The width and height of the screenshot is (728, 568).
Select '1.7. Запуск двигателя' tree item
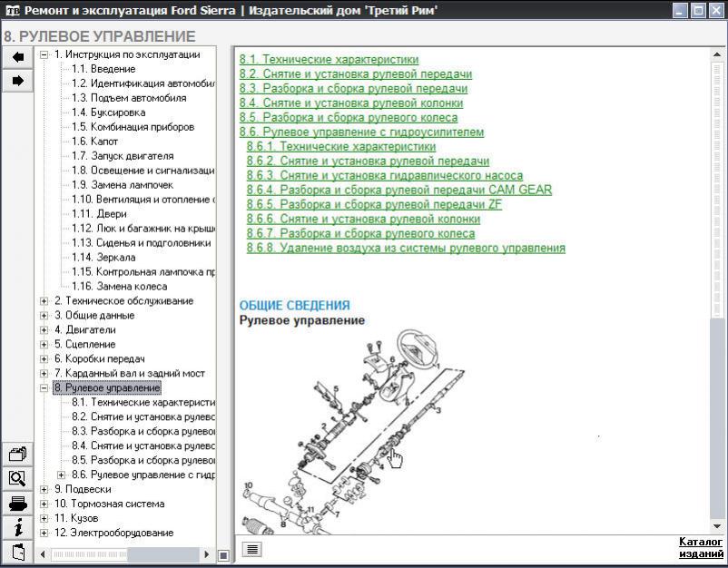[x=123, y=156]
